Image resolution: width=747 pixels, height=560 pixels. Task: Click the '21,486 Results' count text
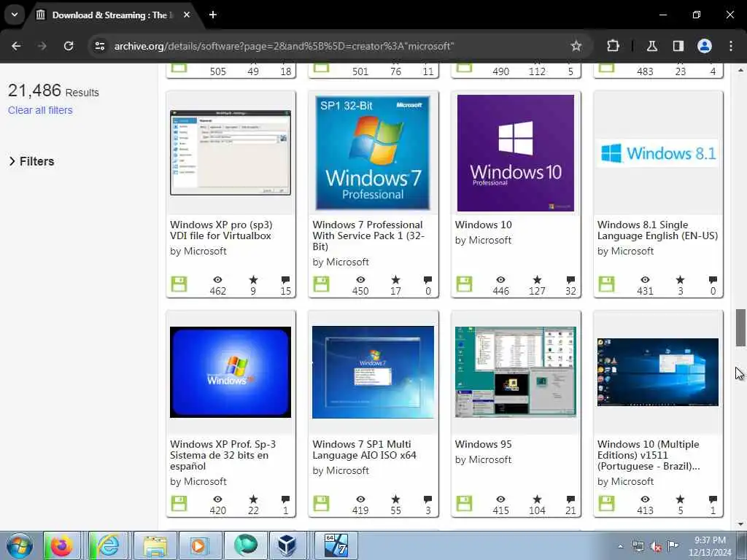(53, 90)
